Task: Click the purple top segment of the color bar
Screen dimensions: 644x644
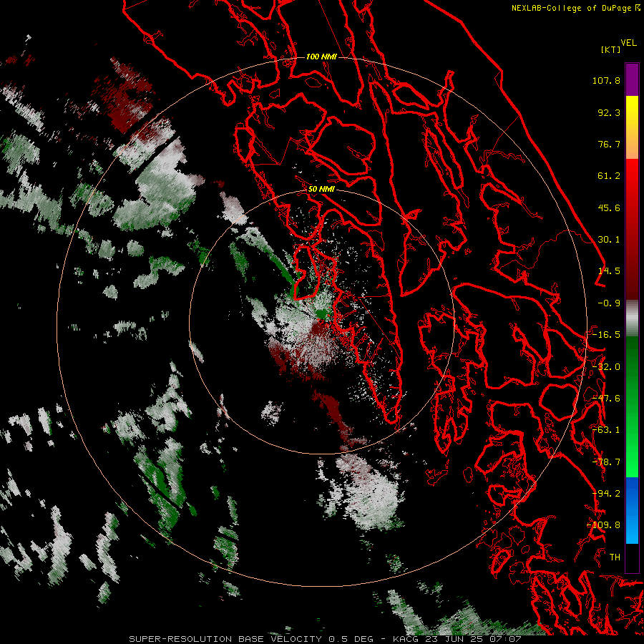Action: (632, 79)
